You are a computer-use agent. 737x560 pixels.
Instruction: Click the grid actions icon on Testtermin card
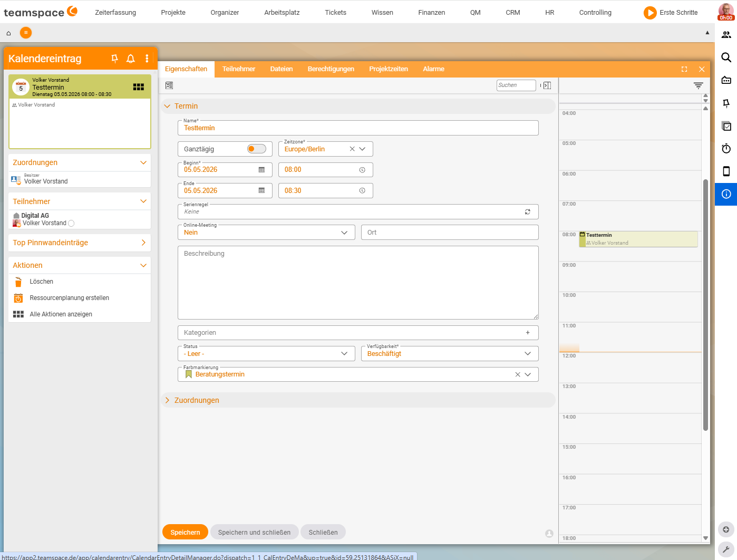click(x=139, y=87)
